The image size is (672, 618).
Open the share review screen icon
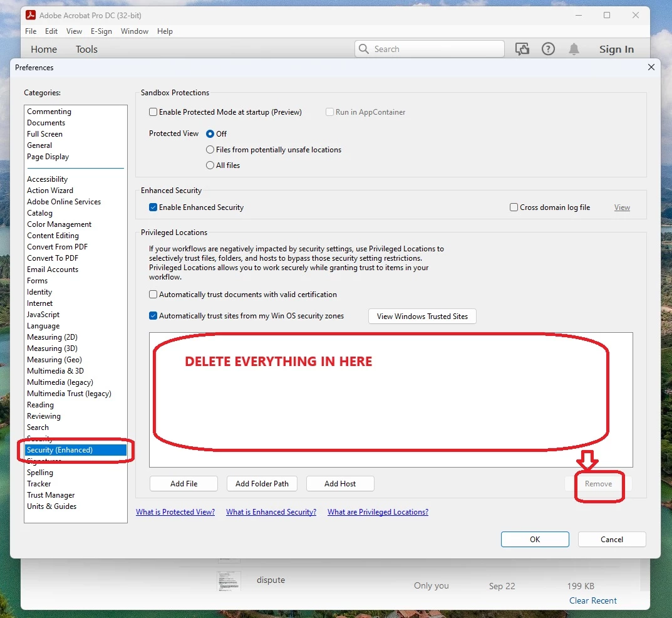point(522,49)
